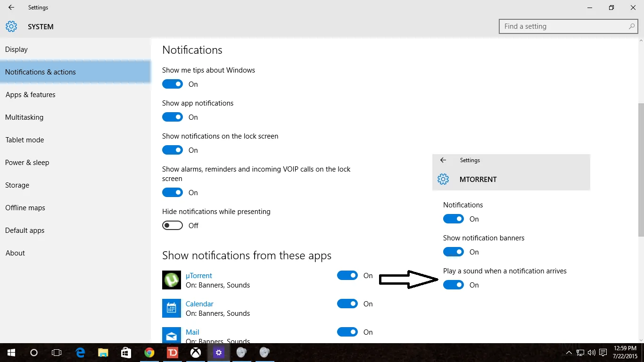Click the MTORRENT gear icon
The height and width of the screenshot is (362, 644).
(443, 179)
